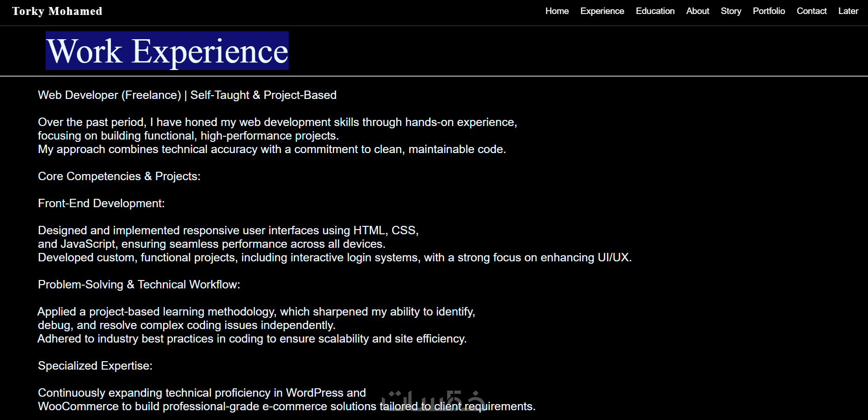
Task: Click the Specialized Expertise subheading
Action: pyautogui.click(x=95, y=366)
